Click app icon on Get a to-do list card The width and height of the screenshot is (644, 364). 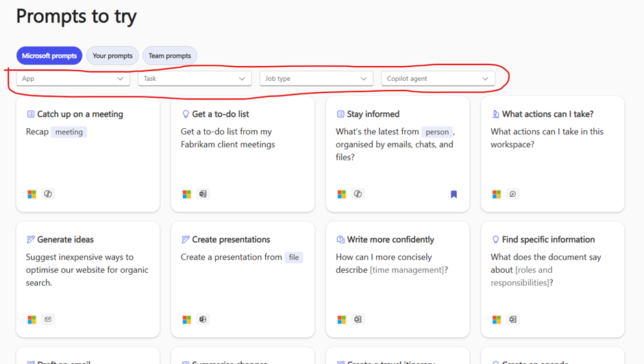point(203,194)
